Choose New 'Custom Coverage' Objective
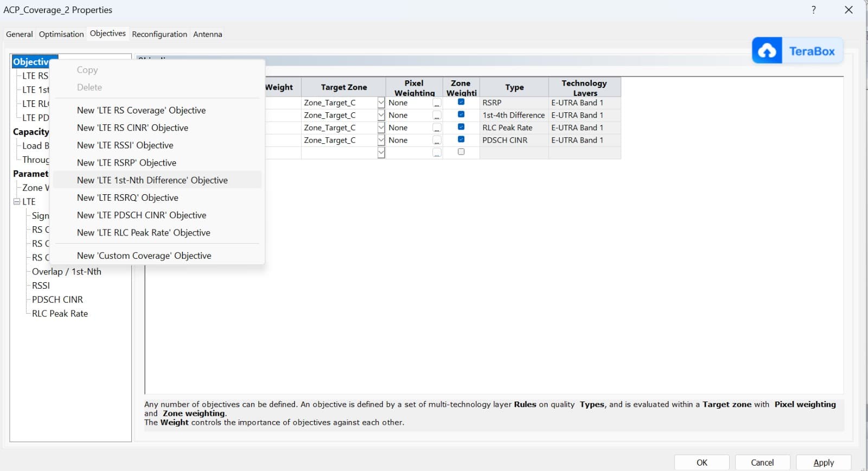The width and height of the screenshot is (868, 471). pyautogui.click(x=157, y=256)
